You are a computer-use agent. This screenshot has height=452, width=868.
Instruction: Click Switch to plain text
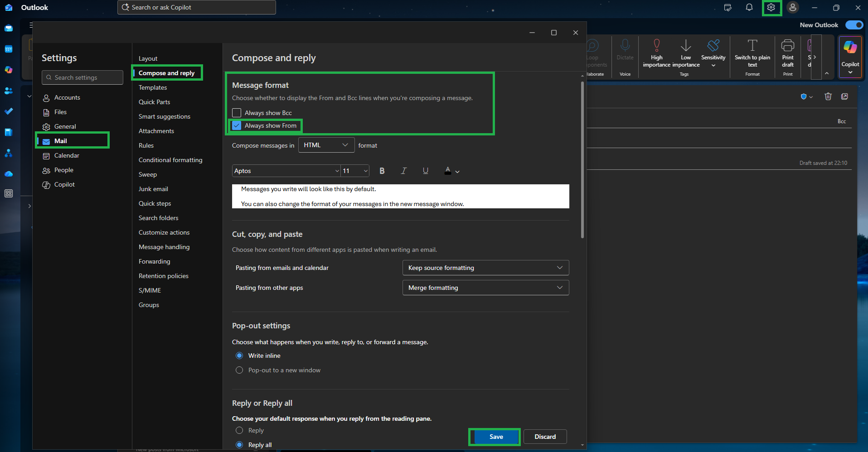tap(752, 53)
